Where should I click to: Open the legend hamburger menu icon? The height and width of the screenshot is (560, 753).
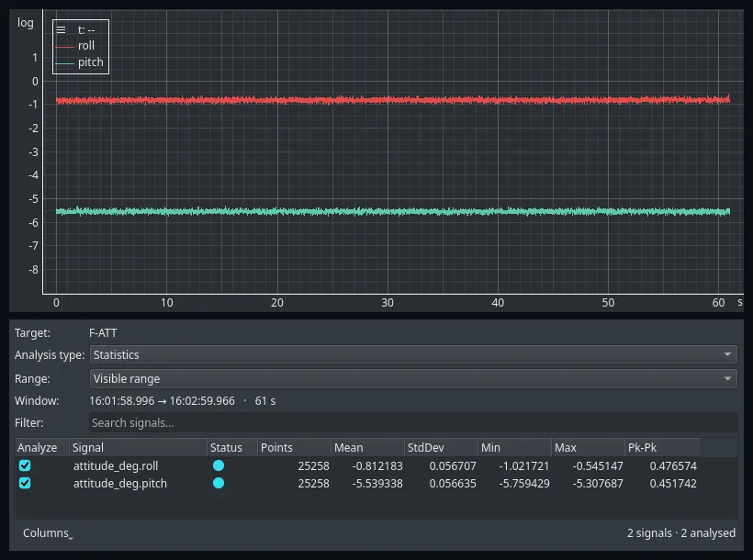click(x=61, y=29)
